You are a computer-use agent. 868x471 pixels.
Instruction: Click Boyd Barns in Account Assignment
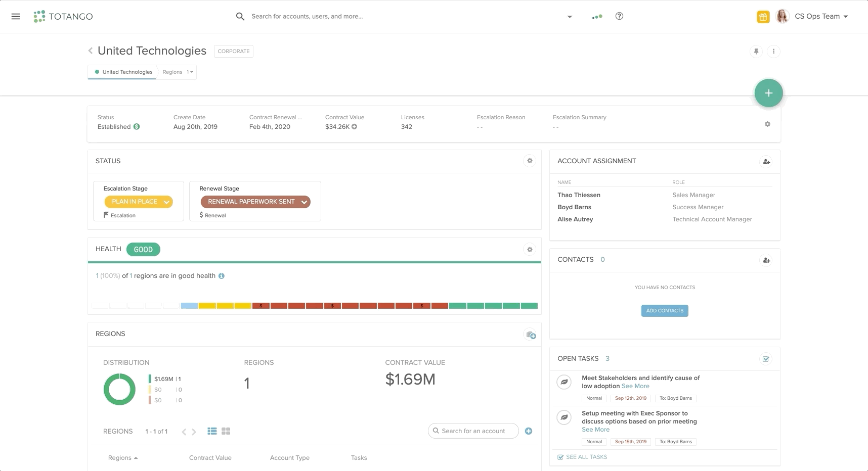point(574,207)
